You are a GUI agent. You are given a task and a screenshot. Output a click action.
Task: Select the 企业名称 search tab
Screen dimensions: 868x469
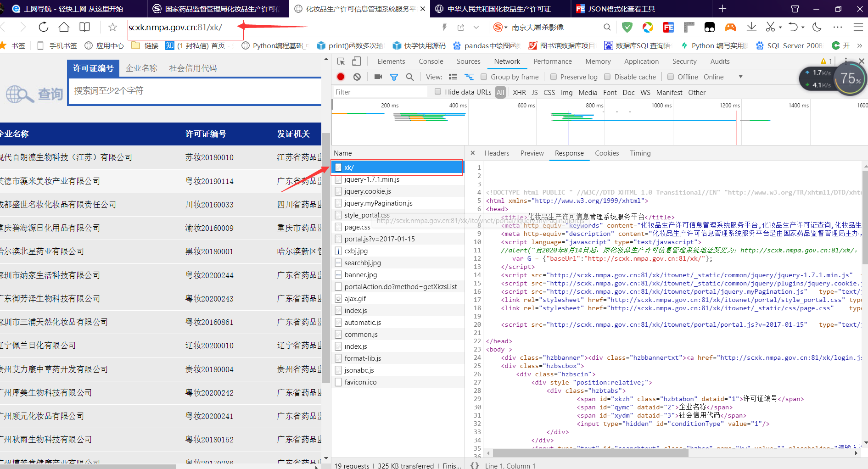141,68
